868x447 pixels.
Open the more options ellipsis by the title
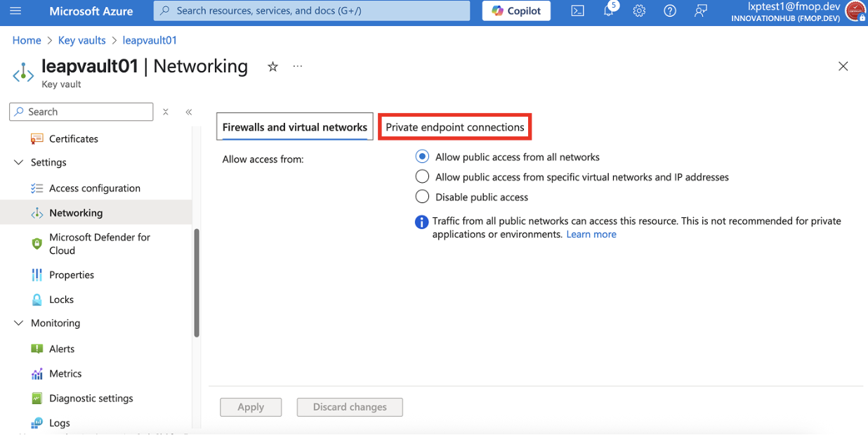click(x=298, y=67)
